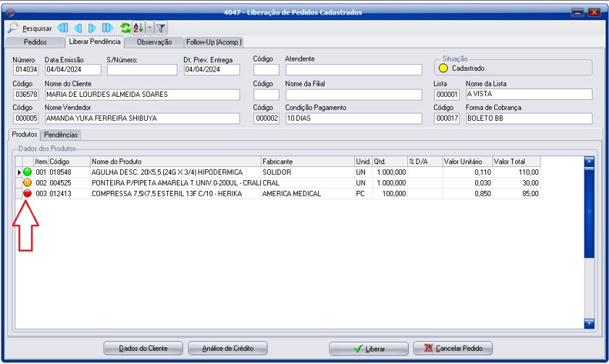
Task: Go to the next record arrow
Action: pyautogui.click(x=92, y=28)
